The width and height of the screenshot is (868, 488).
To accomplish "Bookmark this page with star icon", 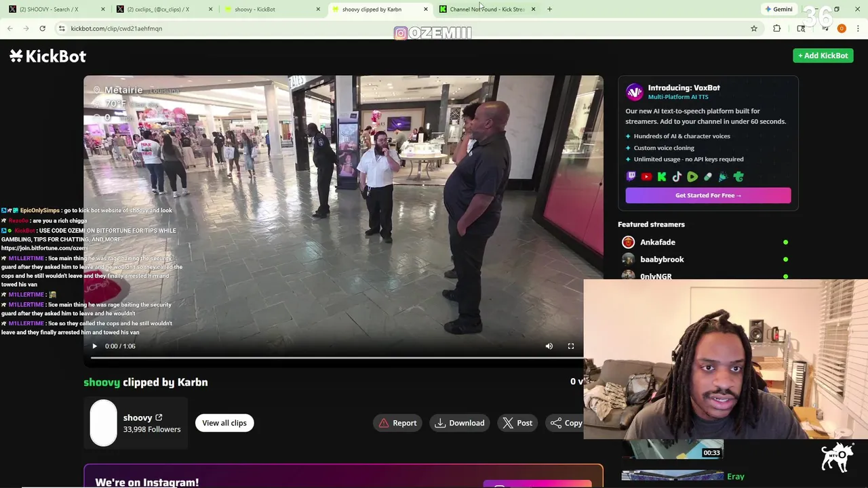I will (x=754, y=28).
